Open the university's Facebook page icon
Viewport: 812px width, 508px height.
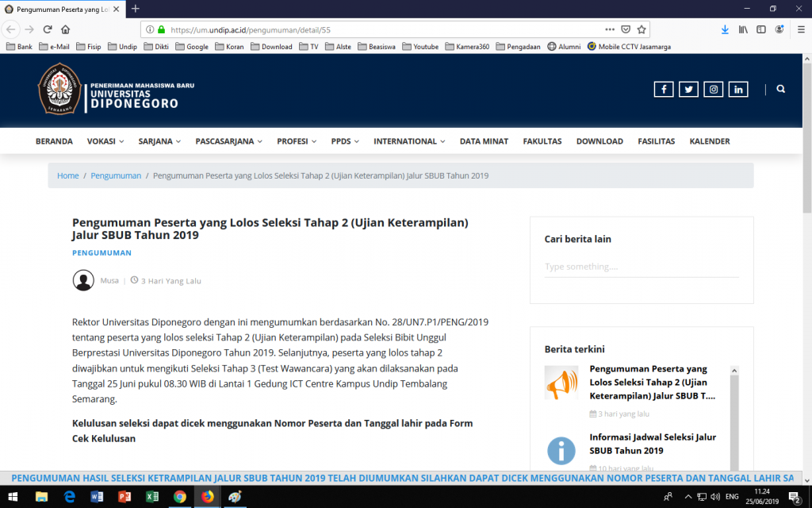tap(663, 89)
